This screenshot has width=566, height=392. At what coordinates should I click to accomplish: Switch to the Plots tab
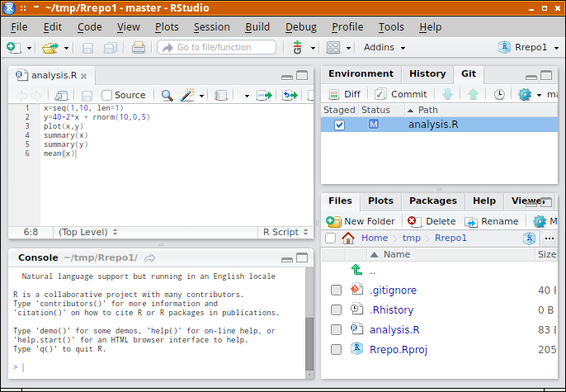point(380,201)
